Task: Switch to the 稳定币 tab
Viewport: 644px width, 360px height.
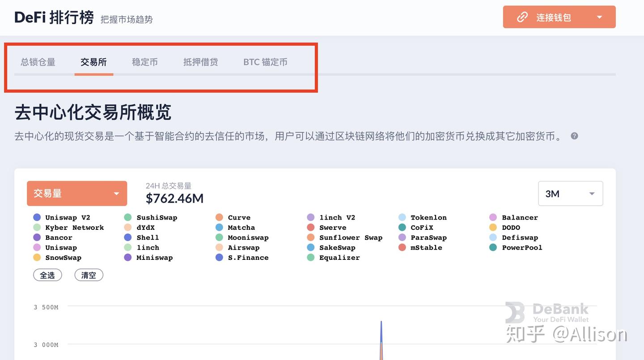Action: (x=144, y=62)
